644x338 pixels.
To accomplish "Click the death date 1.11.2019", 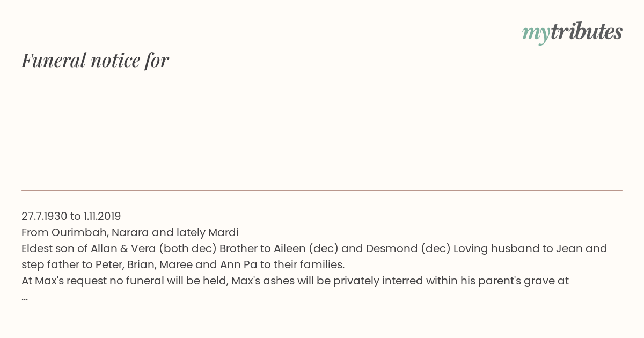I will click(x=103, y=216).
